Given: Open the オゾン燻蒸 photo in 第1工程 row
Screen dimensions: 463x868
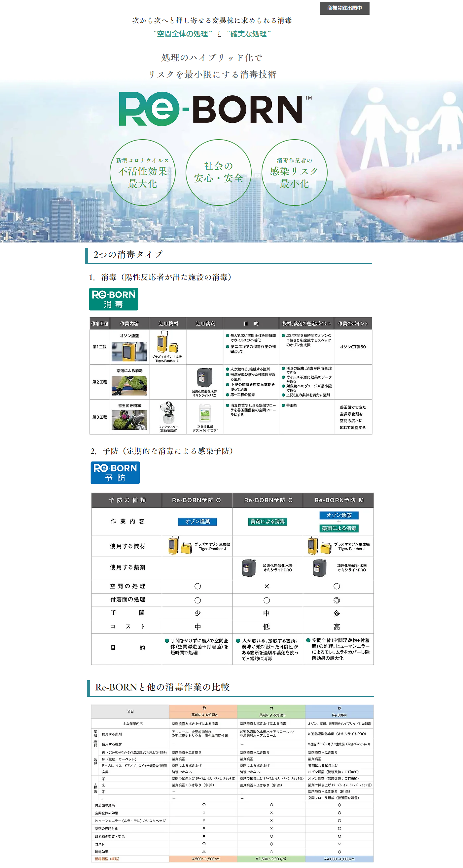Looking at the screenshot, I should [x=129, y=351].
